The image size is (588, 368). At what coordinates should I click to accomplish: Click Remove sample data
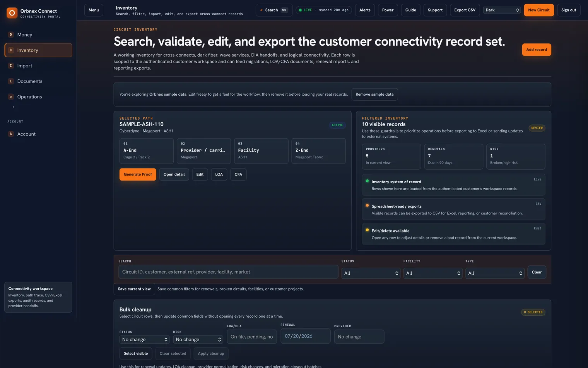pos(374,95)
